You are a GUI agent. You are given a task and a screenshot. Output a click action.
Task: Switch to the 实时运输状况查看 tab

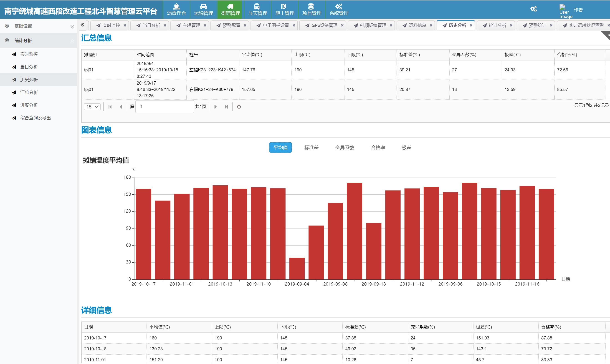tap(583, 25)
